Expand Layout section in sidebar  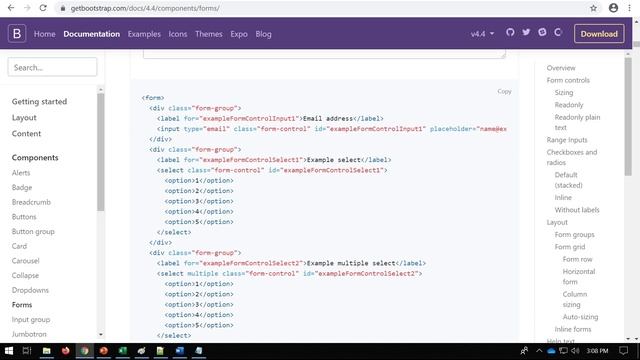(24, 118)
